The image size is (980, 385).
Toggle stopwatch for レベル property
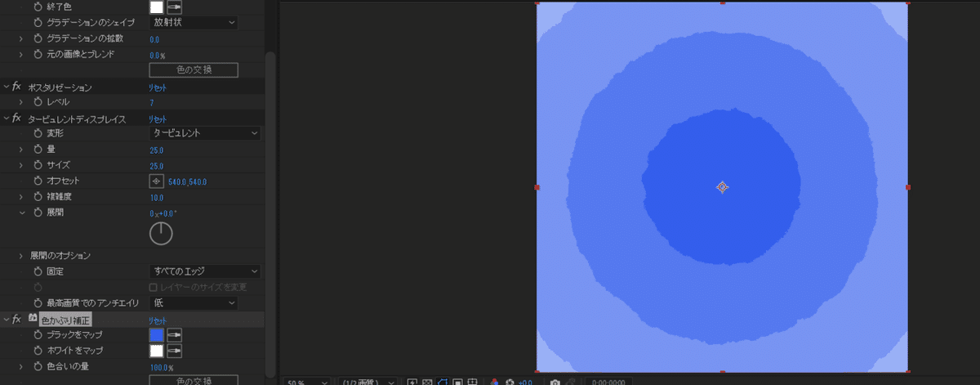tap(38, 102)
